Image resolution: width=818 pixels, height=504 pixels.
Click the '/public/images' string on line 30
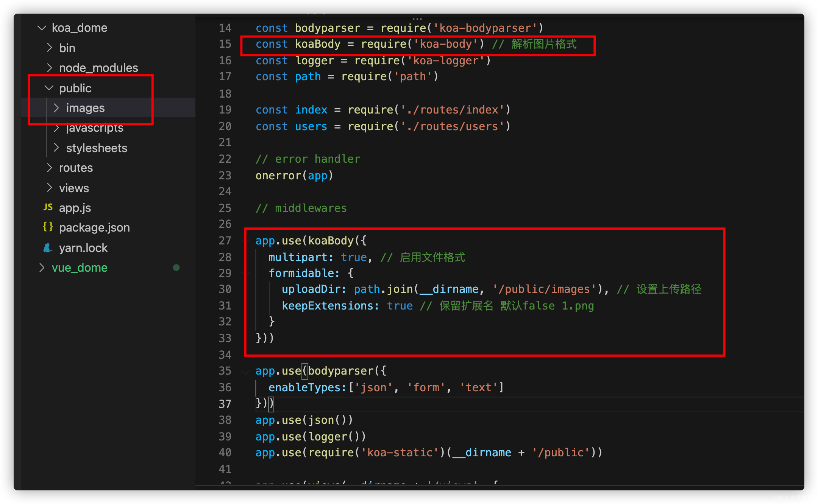click(x=544, y=289)
